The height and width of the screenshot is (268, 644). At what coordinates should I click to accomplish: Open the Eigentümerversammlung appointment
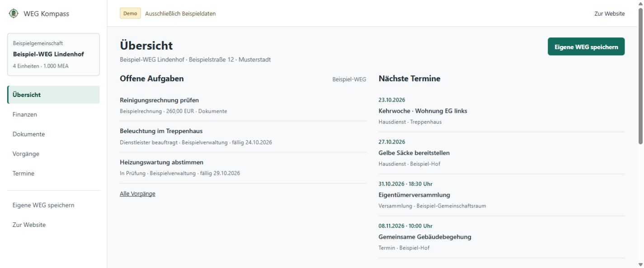tap(502, 195)
